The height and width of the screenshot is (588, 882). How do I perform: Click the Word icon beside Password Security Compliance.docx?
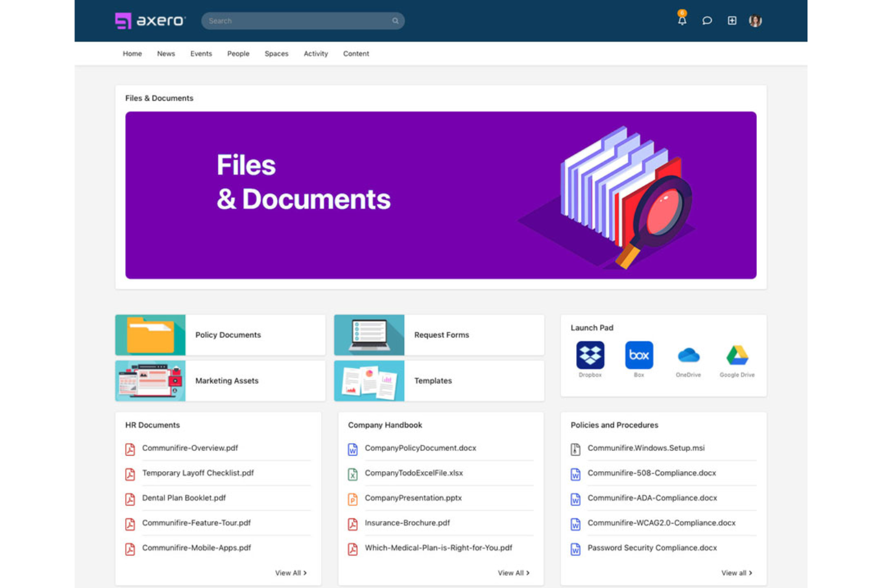576,549
